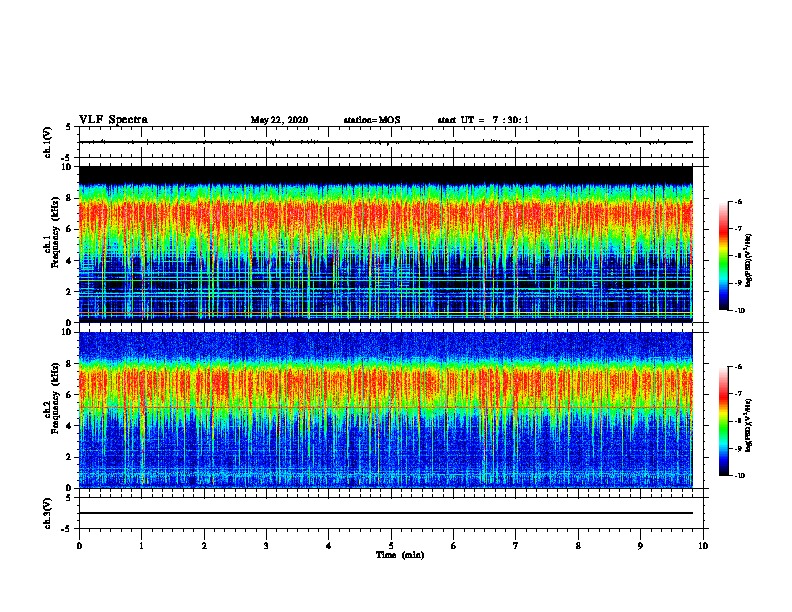Click time-axis tick label "1"
The height and width of the screenshot is (612, 792).
point(142,546)
